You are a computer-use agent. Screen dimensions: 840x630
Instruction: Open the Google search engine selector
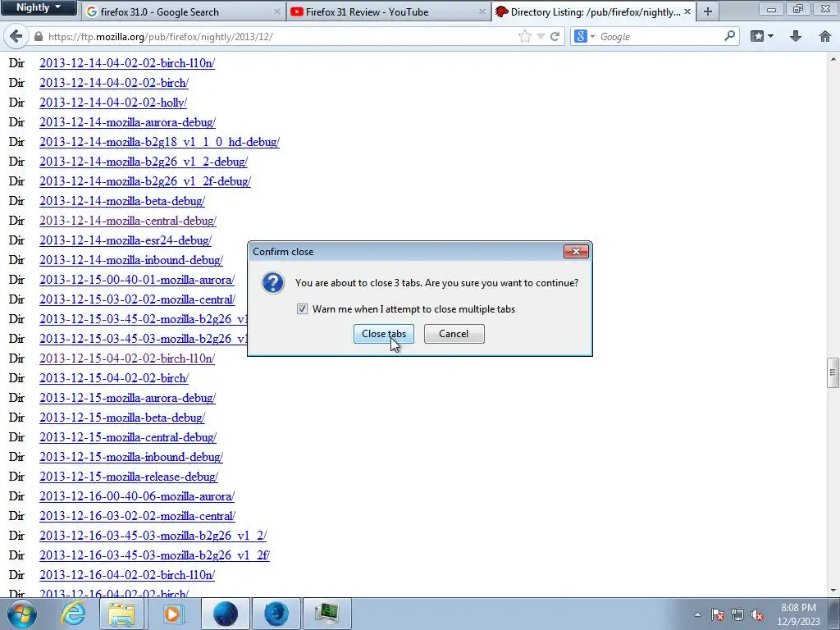click(x=584, y=36)
